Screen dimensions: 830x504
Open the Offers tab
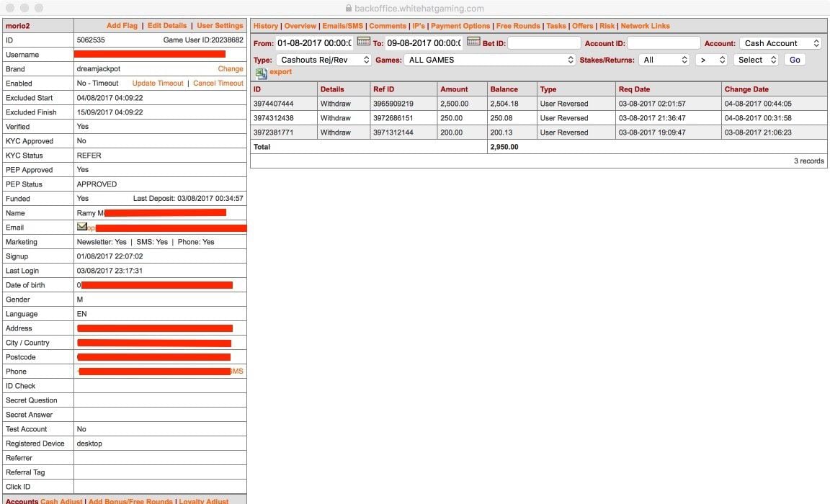[x=582, y=26]
